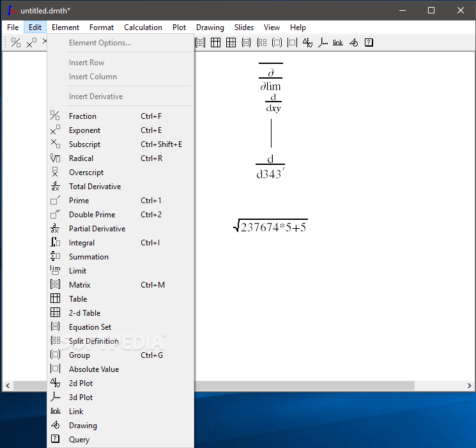Screen dimensions: 476x448
Task: Maximize the untitled.dmth window
Action: (431, 10)
